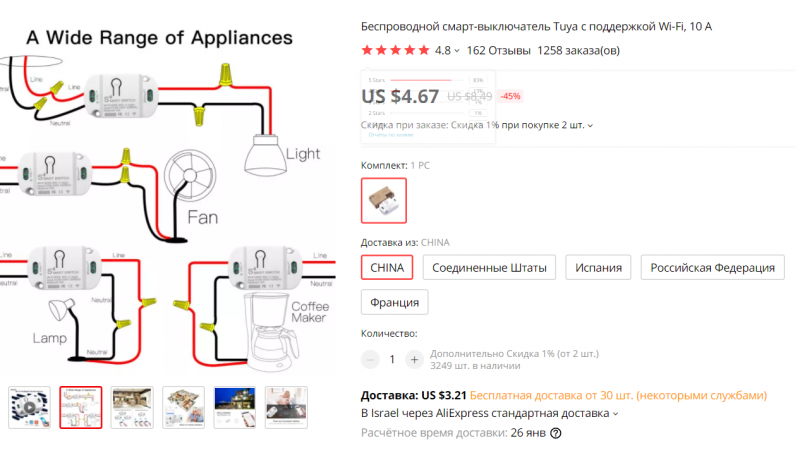This screenshot has height=453, width=800.
Task: Select Франция shipping origin option
Action: [x=394, y=302]
